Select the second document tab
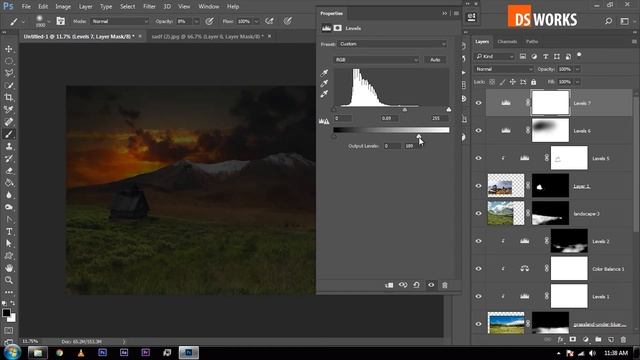Image resolution: width=640 pixels, height=360 pixels. [208, 36]
